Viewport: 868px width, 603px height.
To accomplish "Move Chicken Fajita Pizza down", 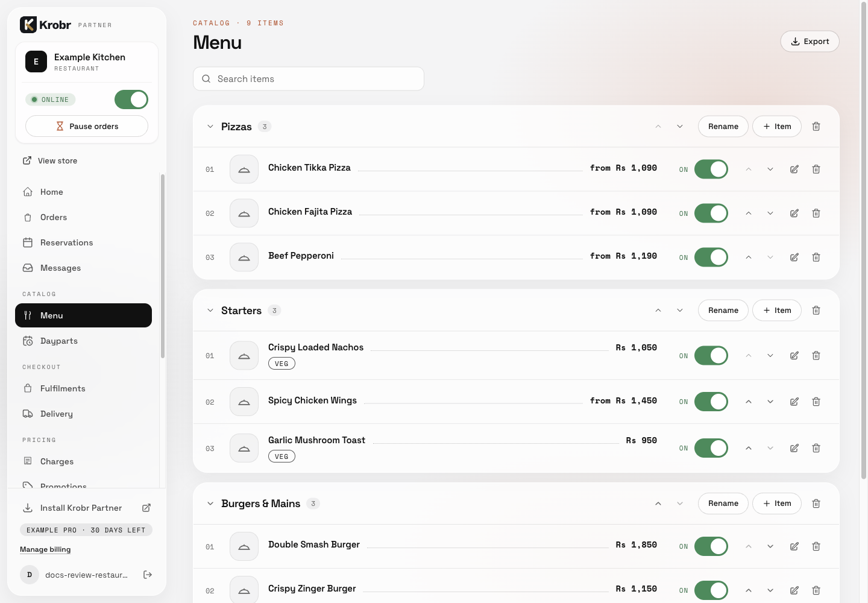I will pos(770,213).
